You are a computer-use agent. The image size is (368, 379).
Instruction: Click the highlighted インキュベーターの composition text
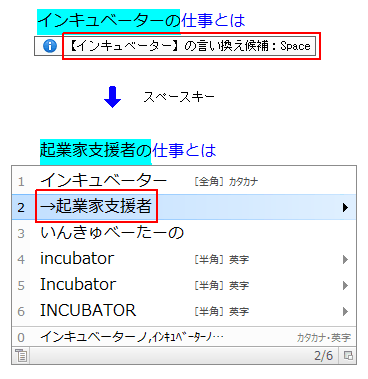109,21
